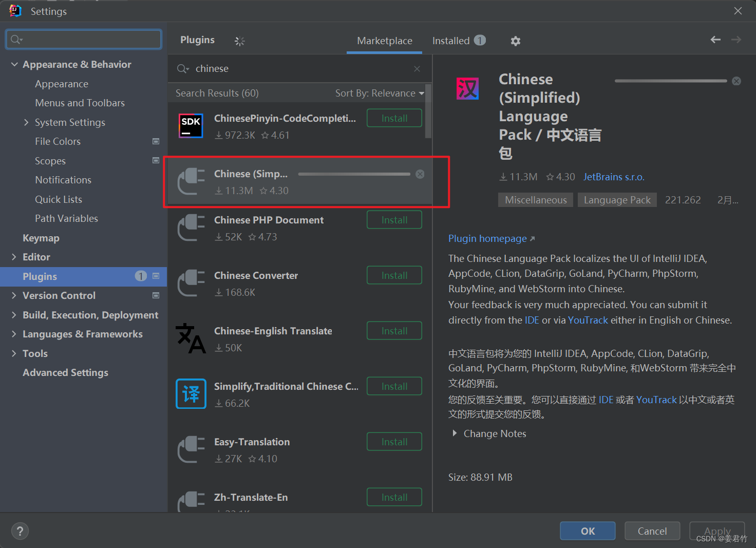Open plugin settings gear menu

tap(516, 41)
